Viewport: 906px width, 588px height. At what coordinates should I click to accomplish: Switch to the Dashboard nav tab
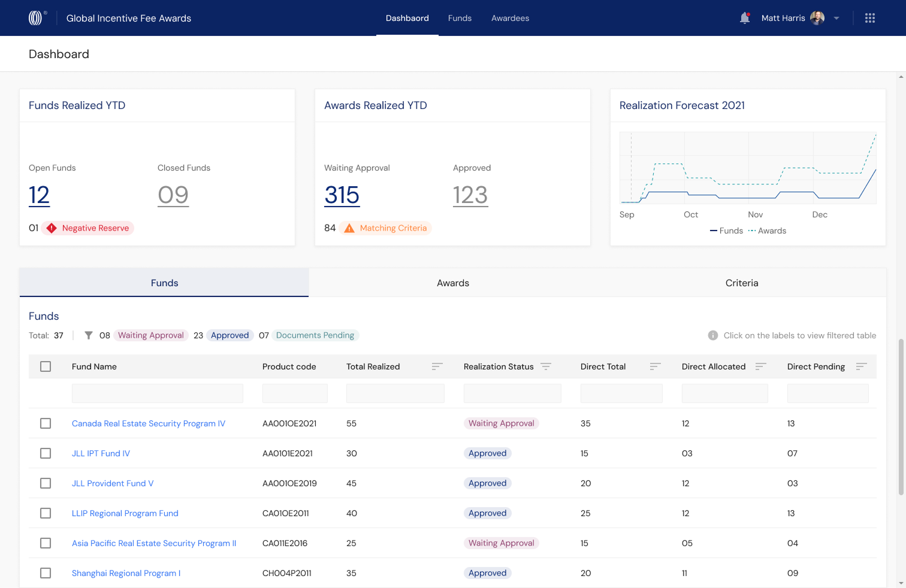click(407, 18)
